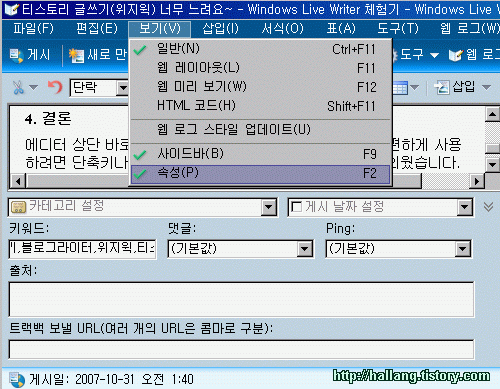This screenshot has width=500, height=389.
Task: Click the 웹 로그 toolbar icon
Action: click(x=456, y=55)
